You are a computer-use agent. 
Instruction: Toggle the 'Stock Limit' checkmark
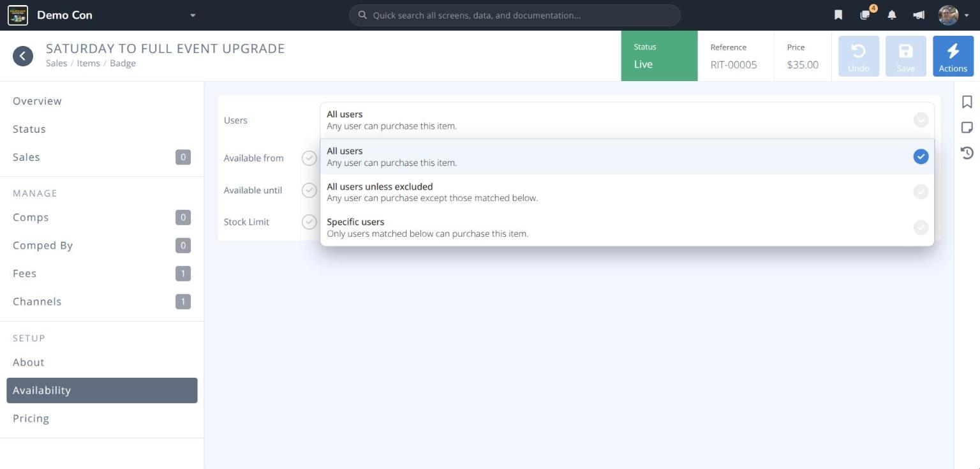309,222
